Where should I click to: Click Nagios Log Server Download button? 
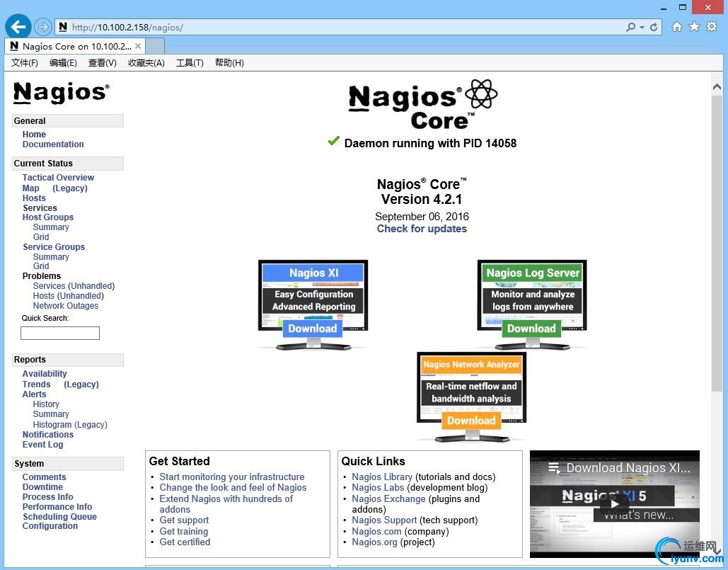tap(531, 329)
